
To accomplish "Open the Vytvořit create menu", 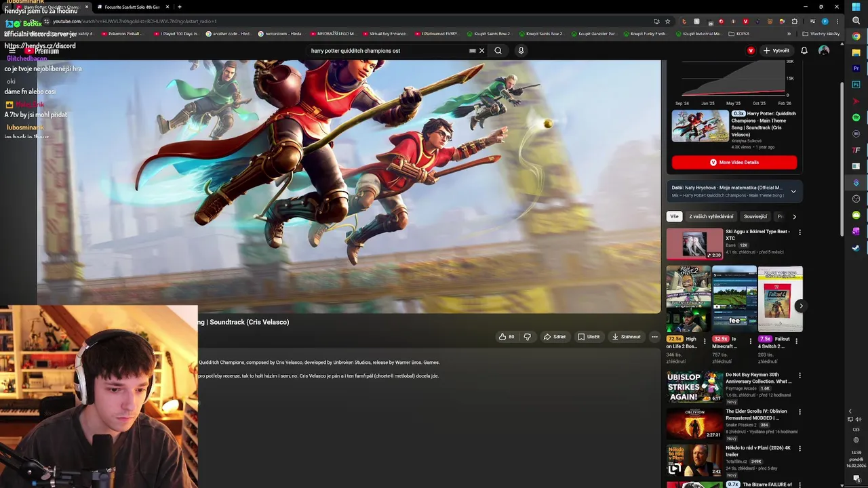I will tap(776, 51).
